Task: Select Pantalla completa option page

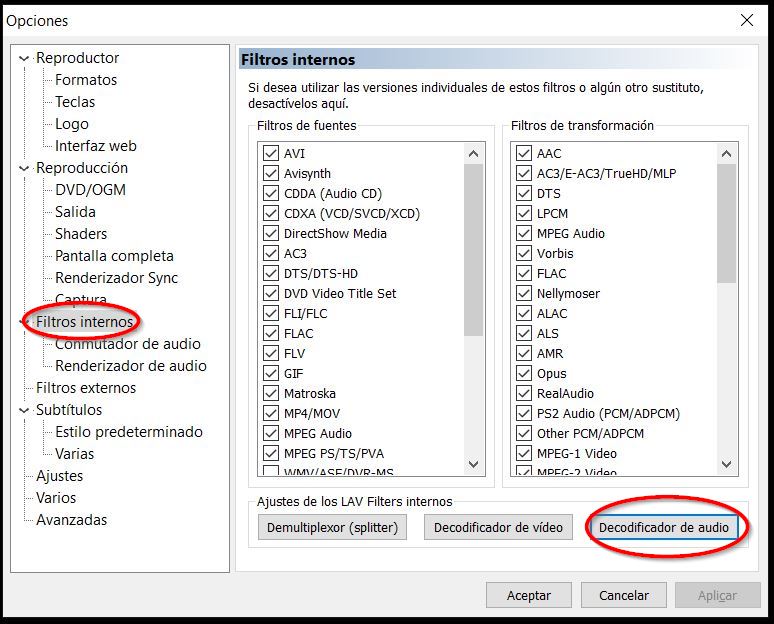Action: click(x=115, y=256)
